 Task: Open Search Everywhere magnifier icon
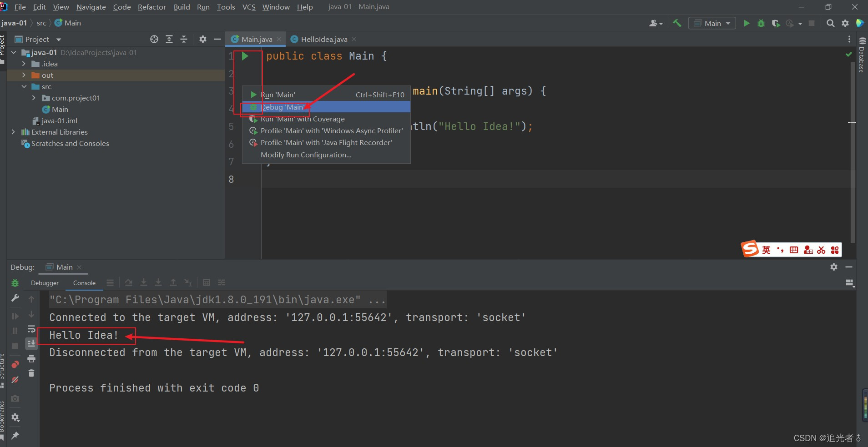tap(830, 23)
